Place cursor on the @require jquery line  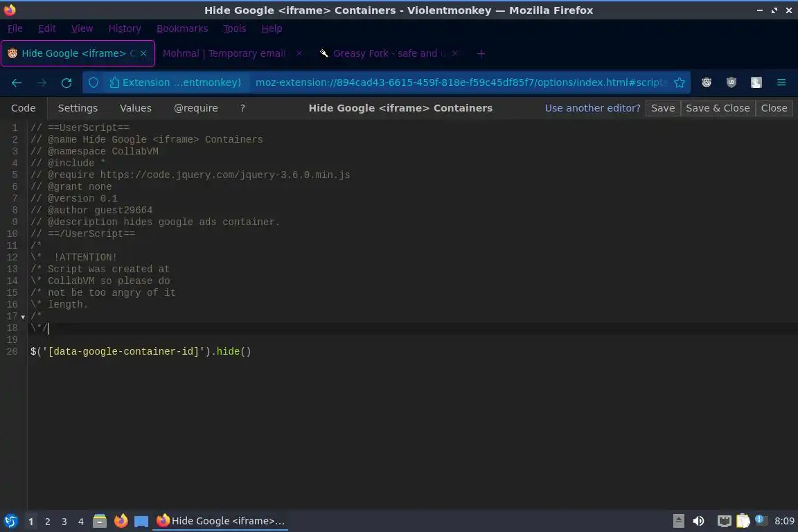[x=190, y=175]
